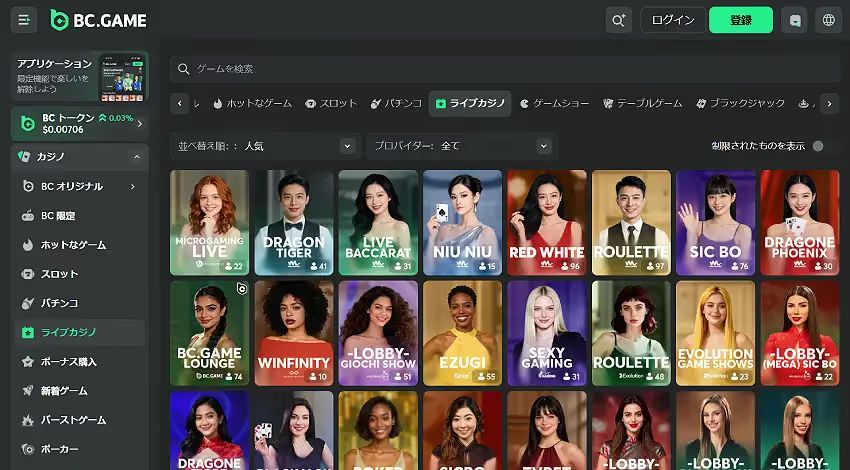Click the BC.GAME logo
850x470 pixels.
tap(98, 20)
